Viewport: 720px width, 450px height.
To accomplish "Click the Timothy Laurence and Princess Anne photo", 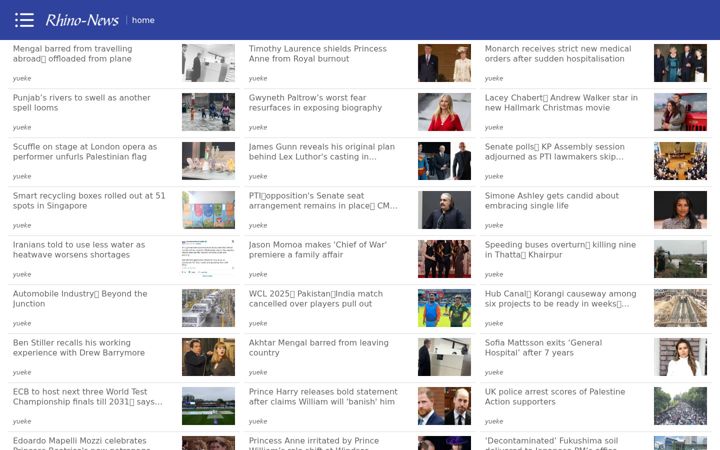I will pyautogui.click(x=444, y=63).
